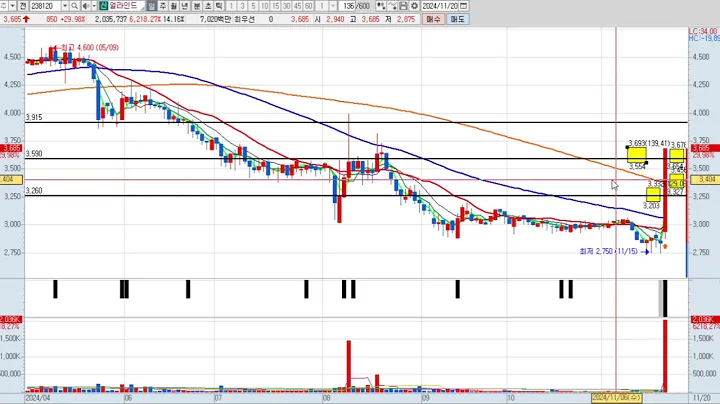Click the candle chart type icon
720x404 pixels.
tap(381, 6)
